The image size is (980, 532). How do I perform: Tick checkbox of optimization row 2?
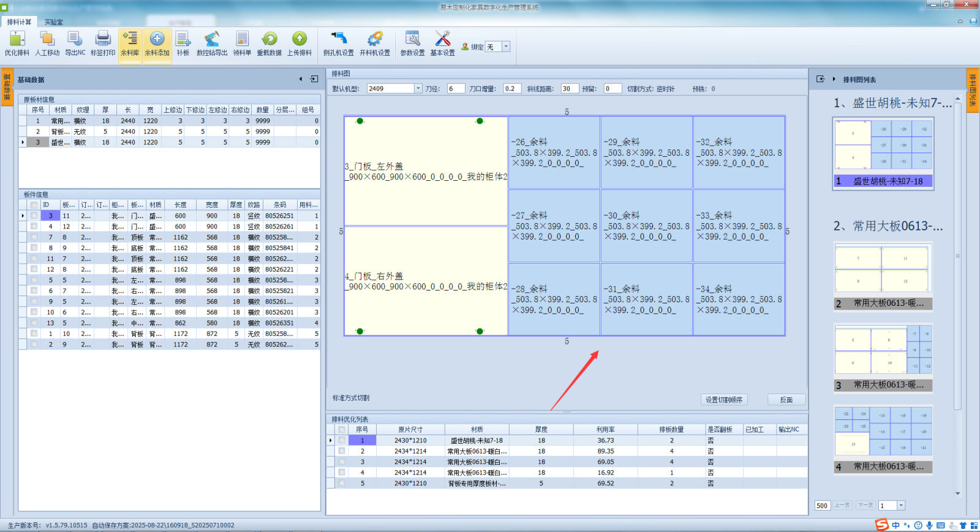coord(342,451)
